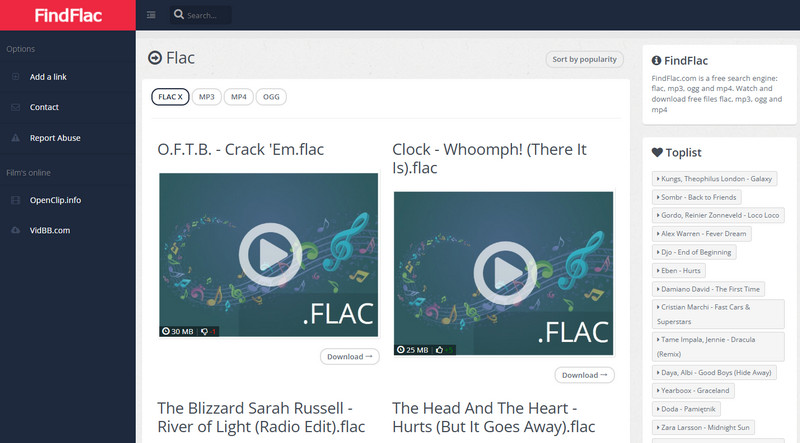Open the Contact page
800x443 pixels.
[x=44, y=107]
